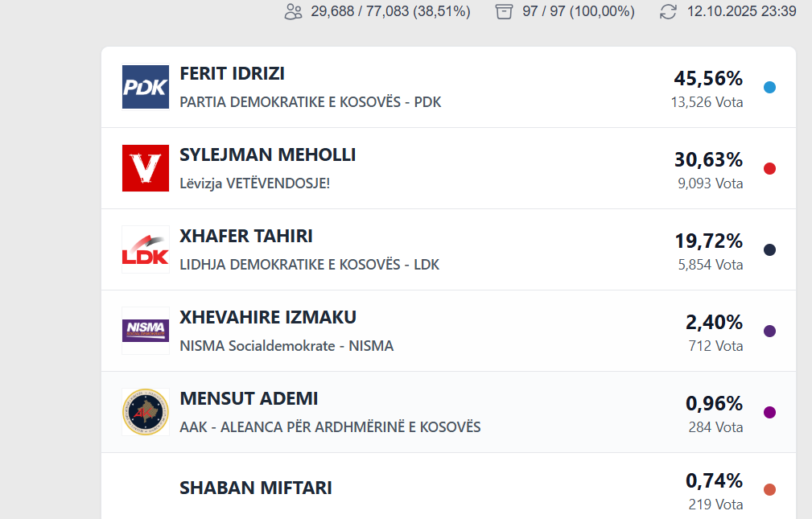Click the LDK party logo
This screenshot has width=812, height=519.
146,249
